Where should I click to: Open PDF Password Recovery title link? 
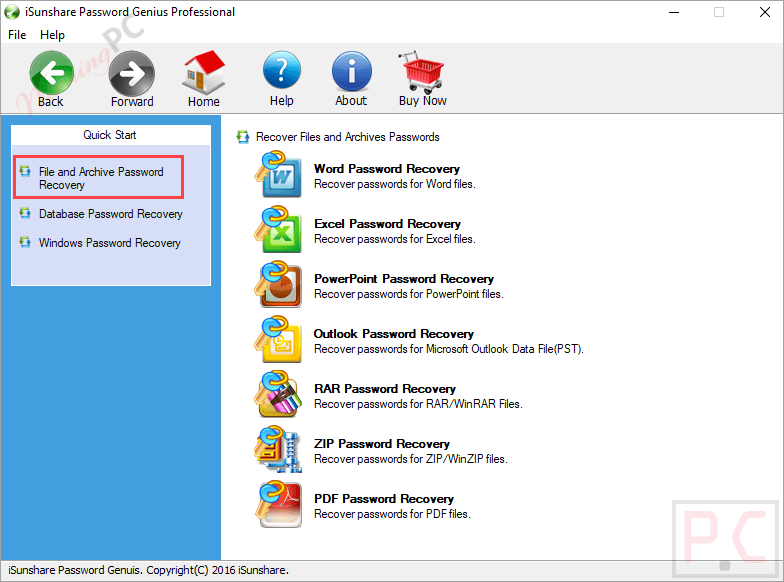pyautogui.click(x=384, y=499)
